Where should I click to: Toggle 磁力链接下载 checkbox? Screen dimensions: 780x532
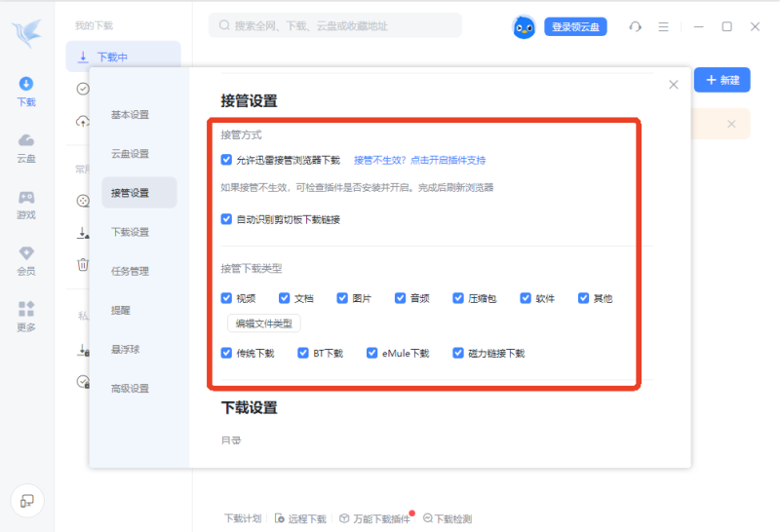click(x=458, y=353)
